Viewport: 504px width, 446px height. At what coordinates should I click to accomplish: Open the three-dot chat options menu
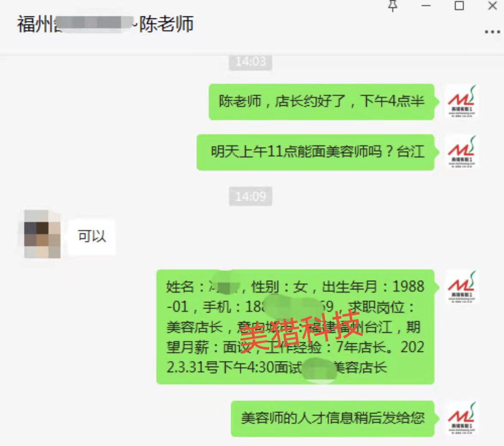tap(492, 32)
